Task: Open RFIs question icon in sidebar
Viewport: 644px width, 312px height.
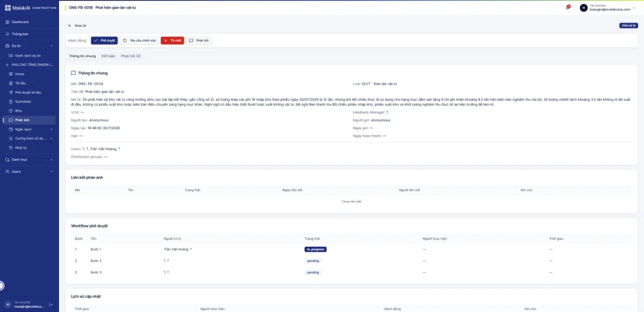Action: 11,111
